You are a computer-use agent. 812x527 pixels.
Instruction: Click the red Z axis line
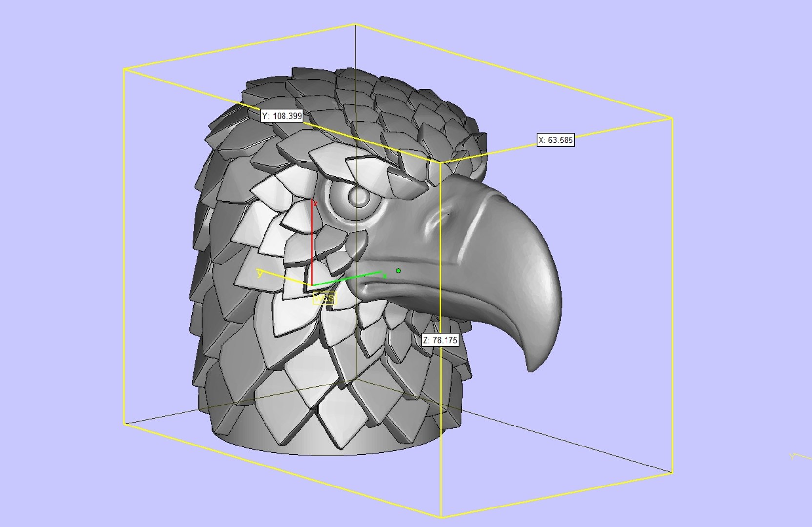coord(312,242)
